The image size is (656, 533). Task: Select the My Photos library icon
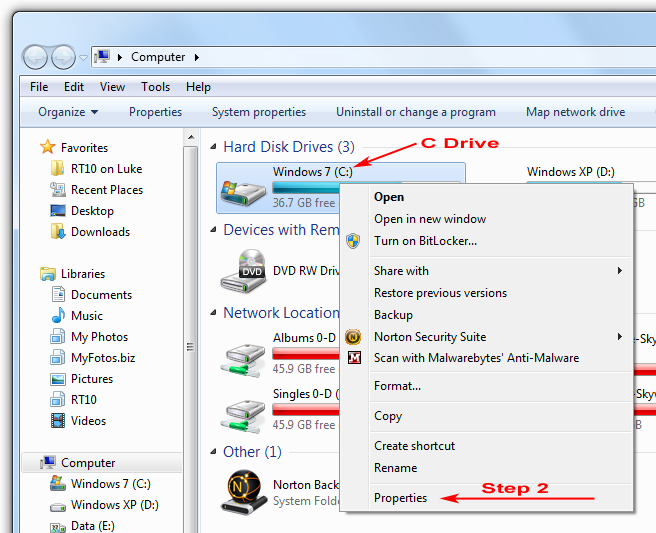point(58,336)
